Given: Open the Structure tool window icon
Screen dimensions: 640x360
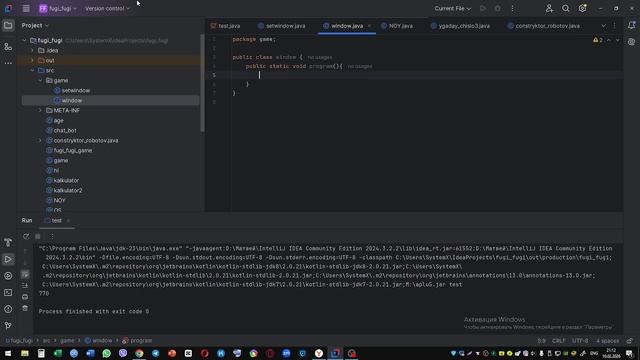Looking at the screenshot, I should tap(8, 47).
